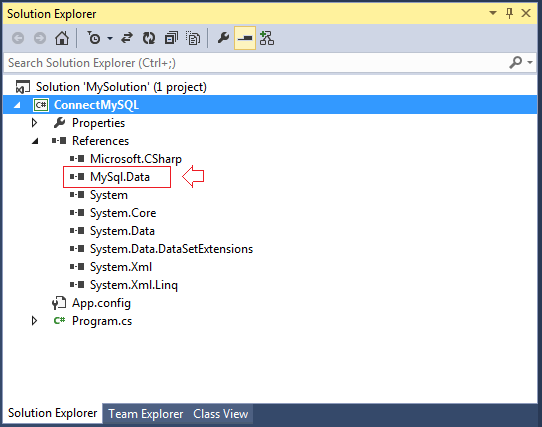Switch to the Class View tab
This screenshot has width=542, height=427.
(x=221, y=414)
